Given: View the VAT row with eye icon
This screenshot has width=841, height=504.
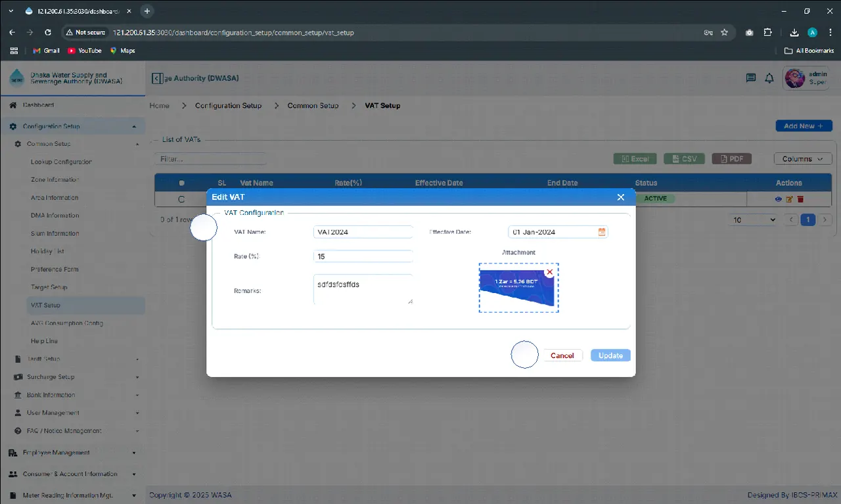Looking at the screenshot, I should tap(779, 199).
